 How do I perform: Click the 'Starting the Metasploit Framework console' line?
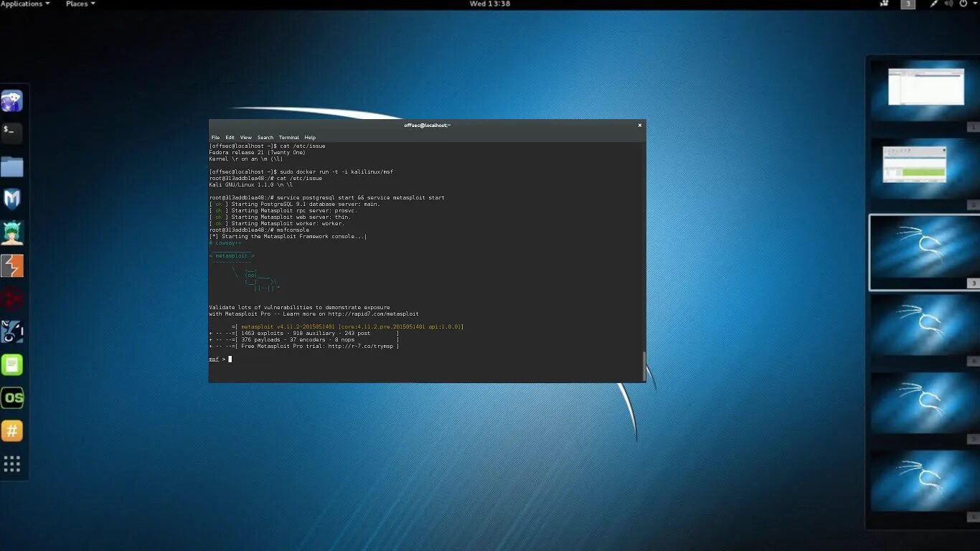pos(288,236)
